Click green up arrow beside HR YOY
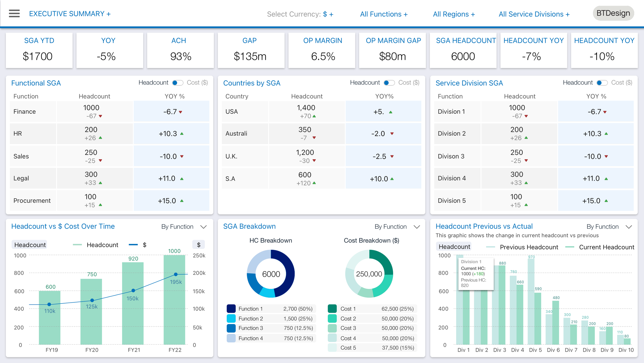This screenshot has width=644, height=363. (182, 134)
